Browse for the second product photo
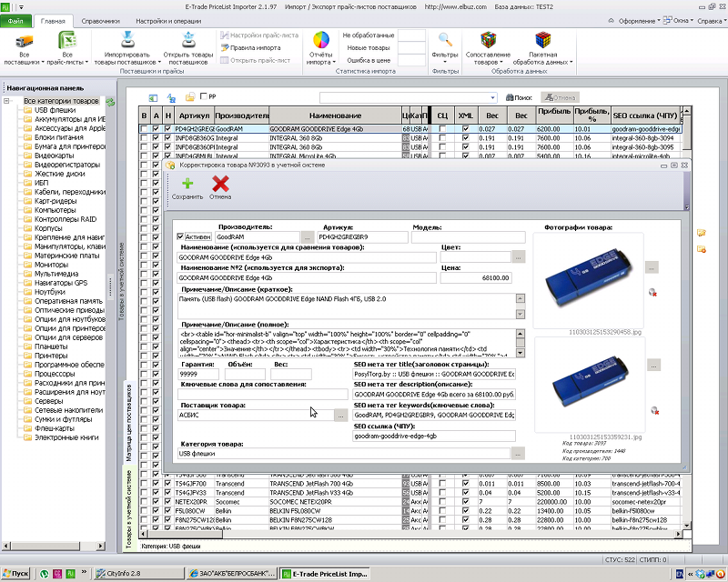The height and width of the screenshot is (582, 728). [x=653, y=365]
